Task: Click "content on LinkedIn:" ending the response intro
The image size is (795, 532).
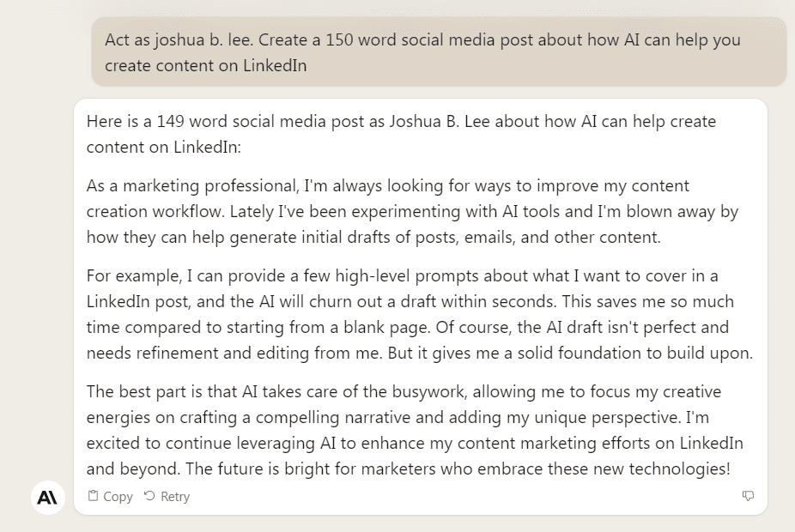Action: [x=164, y=147]
